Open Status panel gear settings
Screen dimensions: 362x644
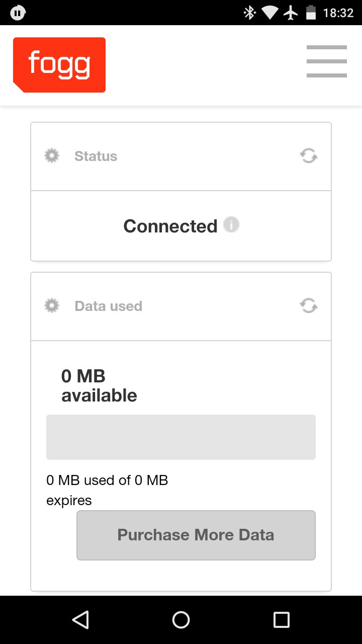pyautogui.click(x=52, y=155)
